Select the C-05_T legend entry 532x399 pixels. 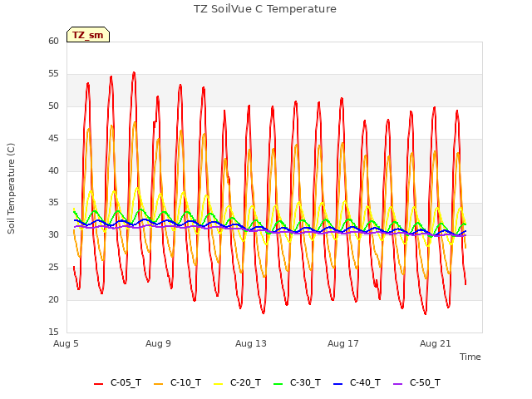[118, 382]
